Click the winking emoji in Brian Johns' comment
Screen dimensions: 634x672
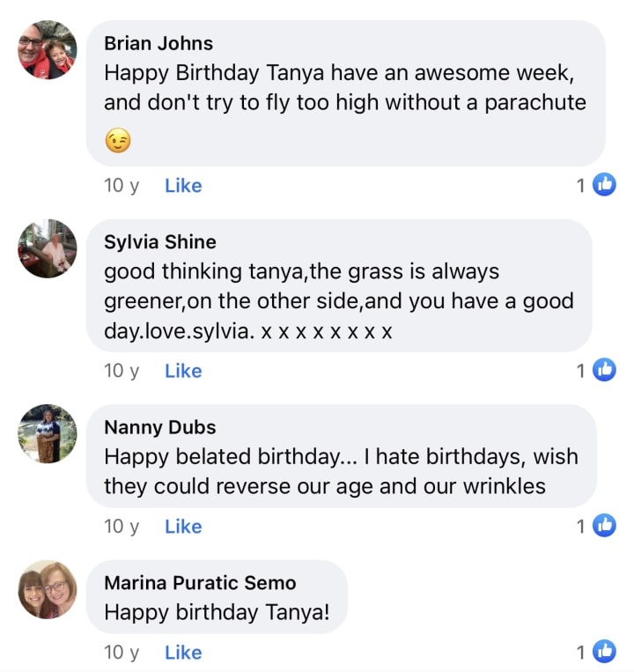(117, 141)
